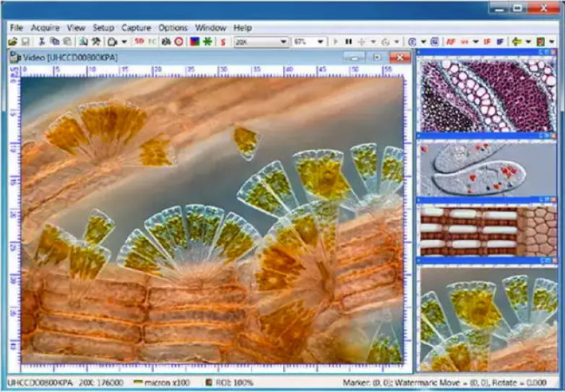Open the Window menu

210,27
